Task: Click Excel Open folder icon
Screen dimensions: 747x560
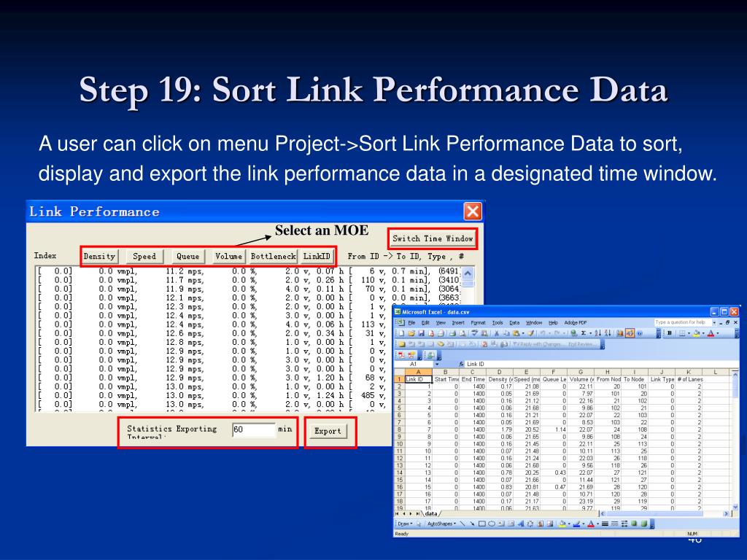Action: click(411, 332)
